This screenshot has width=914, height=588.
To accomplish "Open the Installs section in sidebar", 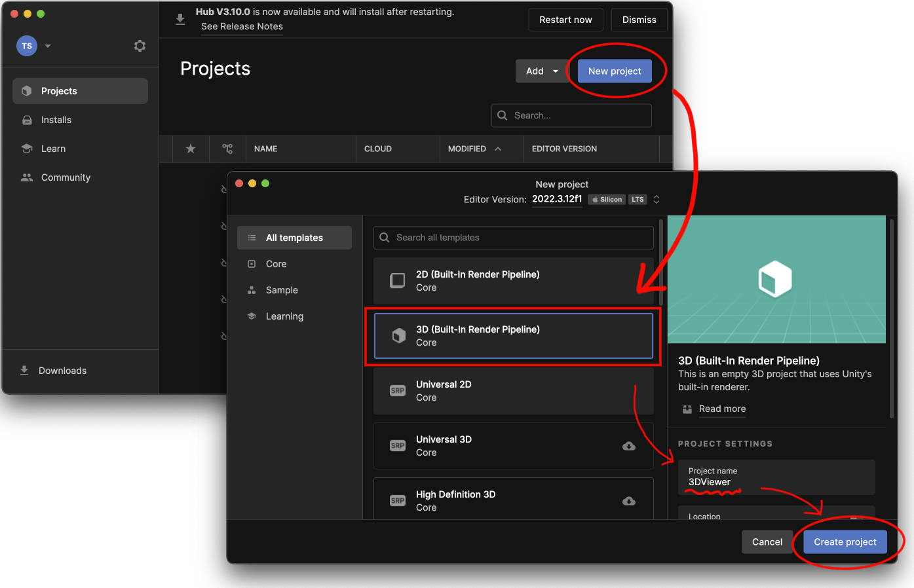I will point(56,120).
